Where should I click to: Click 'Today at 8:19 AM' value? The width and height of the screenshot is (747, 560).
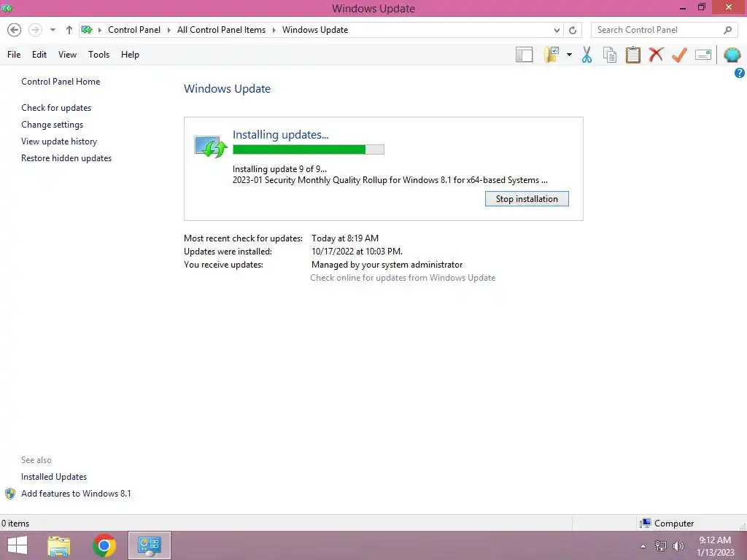(x=345, y=238)
